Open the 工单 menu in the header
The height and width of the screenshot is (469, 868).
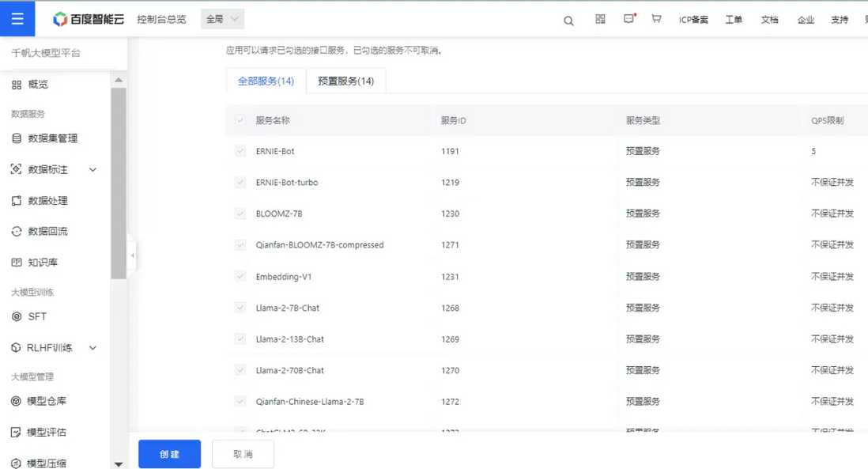(734, 20)
